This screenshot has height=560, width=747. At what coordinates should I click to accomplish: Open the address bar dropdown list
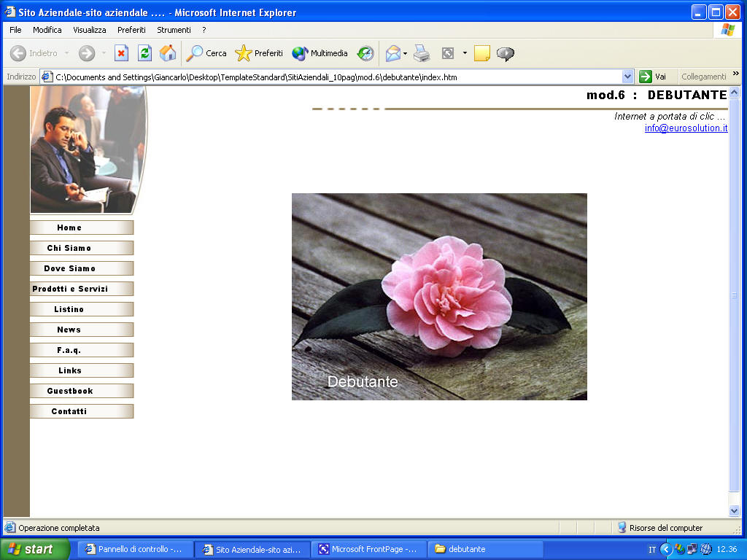pyautogui.click(x=627, y=77)
